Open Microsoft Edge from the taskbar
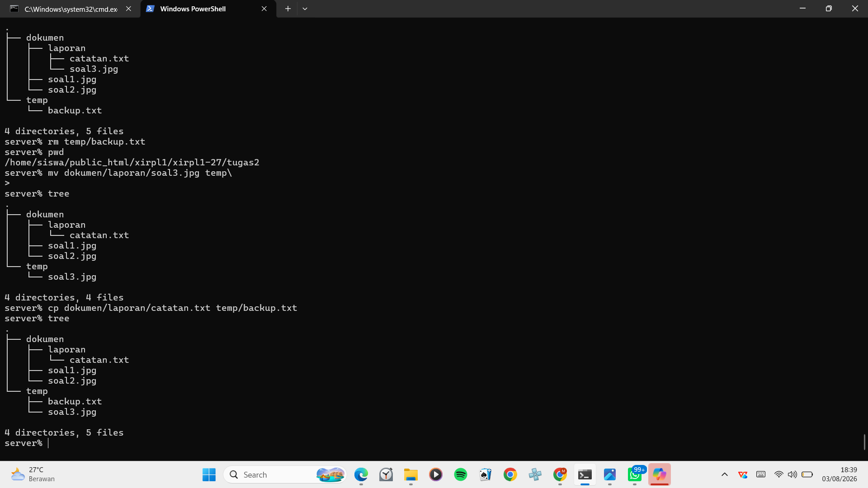 click(361, 474)
